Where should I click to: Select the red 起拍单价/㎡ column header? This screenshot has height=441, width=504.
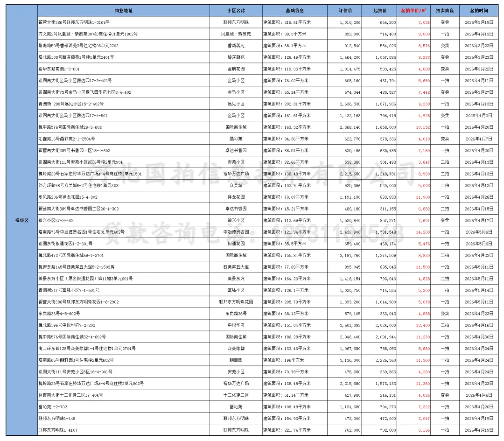(x=413, y=11)
